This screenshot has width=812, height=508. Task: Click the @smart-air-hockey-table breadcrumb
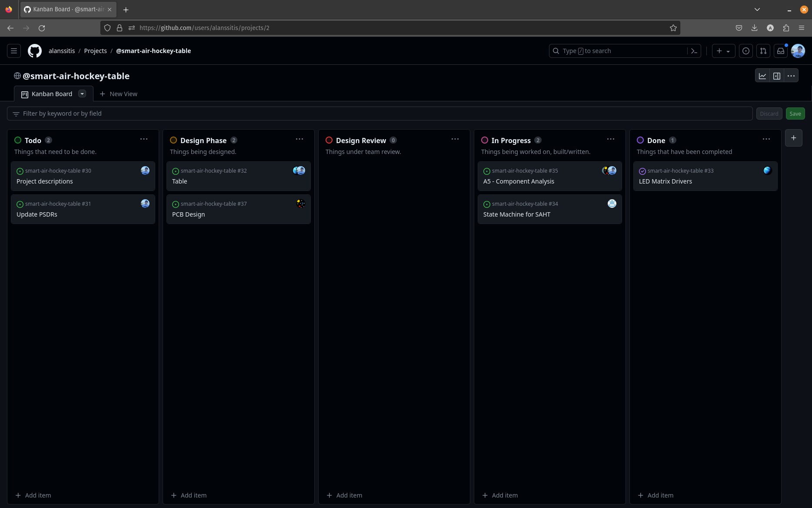[153, 51]
